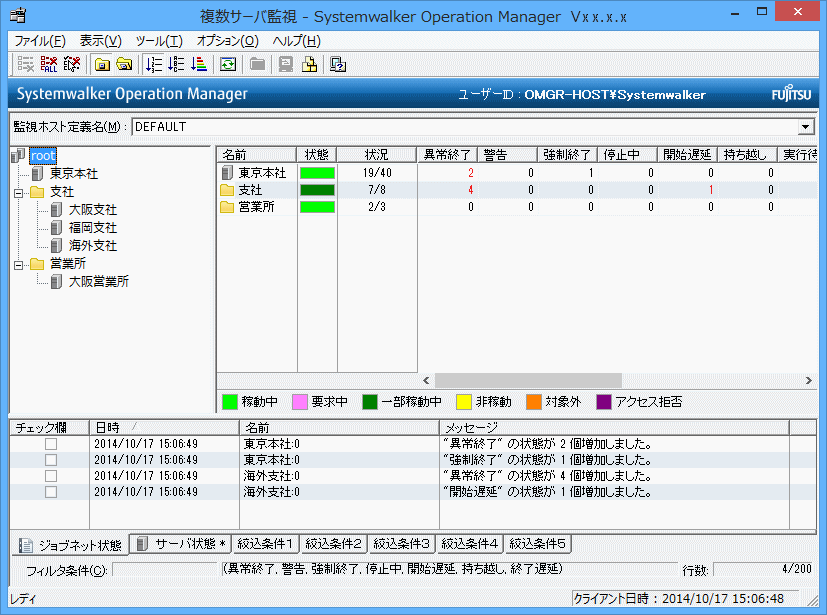Click the delete ALL messages toolbar icon
The image size is (827, 615).
click(x=48, y=65)
